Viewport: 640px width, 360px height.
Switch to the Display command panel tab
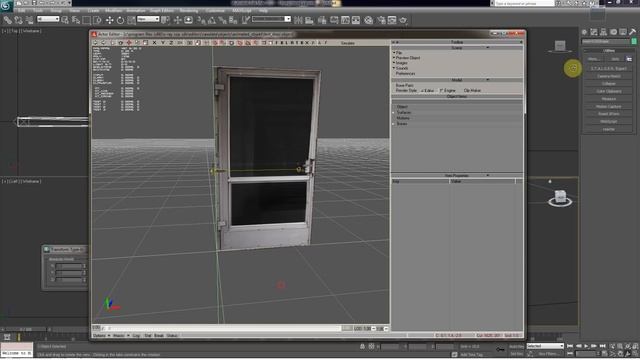pos(623,32)
